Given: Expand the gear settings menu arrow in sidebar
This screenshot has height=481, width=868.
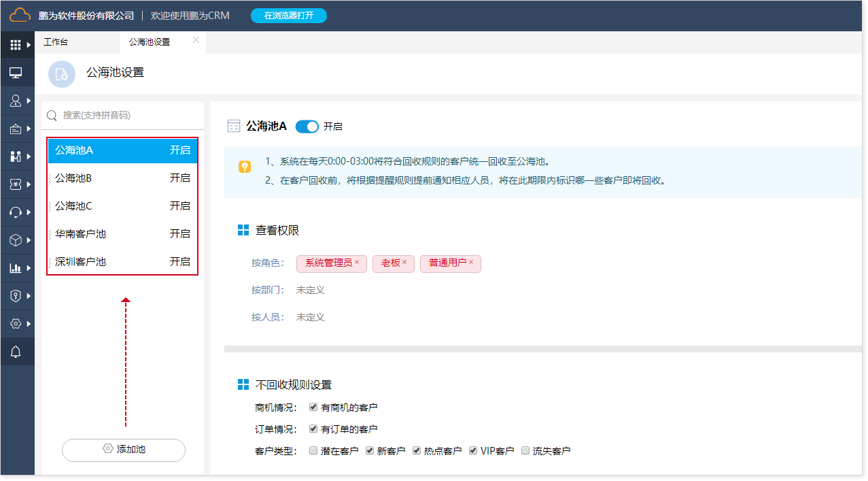Looking at the screenshot, I should point(29,324).
